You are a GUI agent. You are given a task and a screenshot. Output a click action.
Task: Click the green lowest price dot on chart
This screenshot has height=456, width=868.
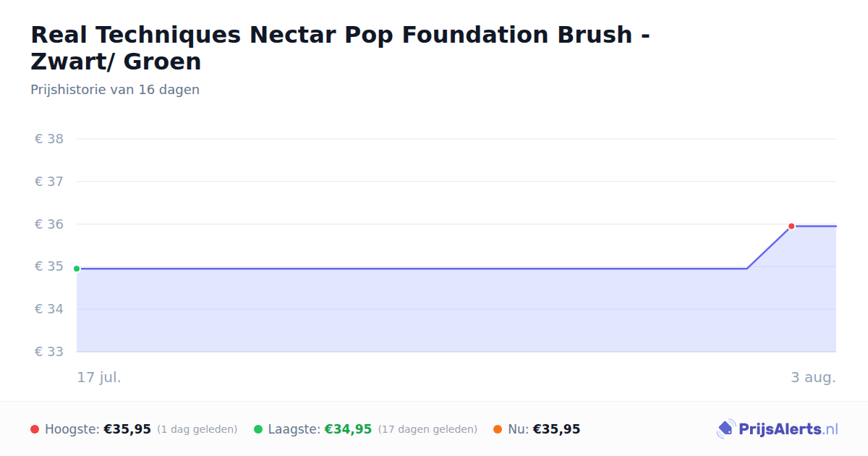point(77,269)
